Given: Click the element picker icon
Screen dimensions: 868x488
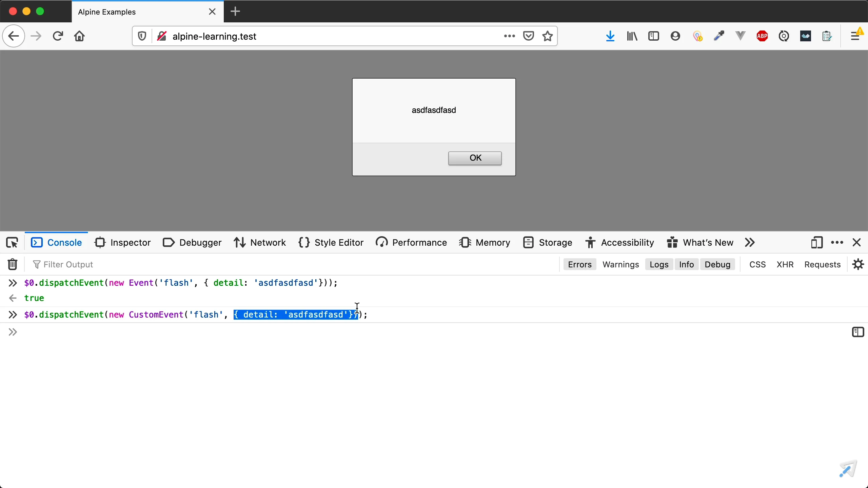Looking at the screenshot, I should point(13,243).
